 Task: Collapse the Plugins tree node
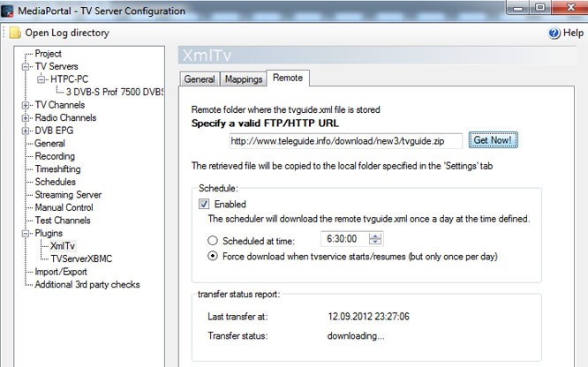[26, 233]
